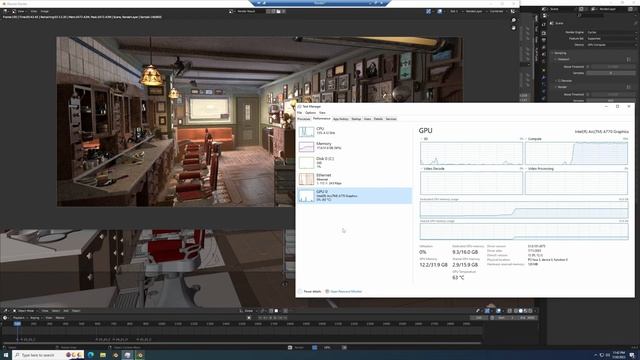The image size is (640, 360).
Task: Select Ethernet in the performance list
Action: pyautogui.click(x=354, y=179)
